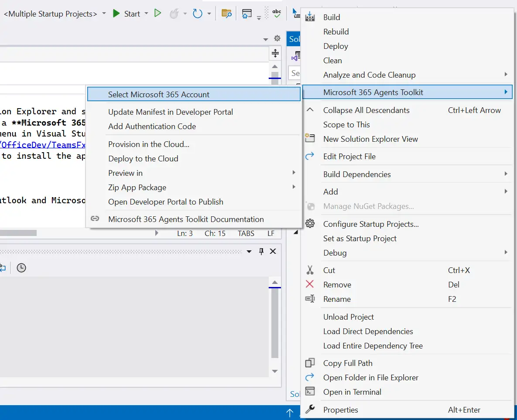Start without debugging using the hollow arrow icon
The height and width of the screenshot is (420, 517).
pyautogui.click(x=158, y=13)
